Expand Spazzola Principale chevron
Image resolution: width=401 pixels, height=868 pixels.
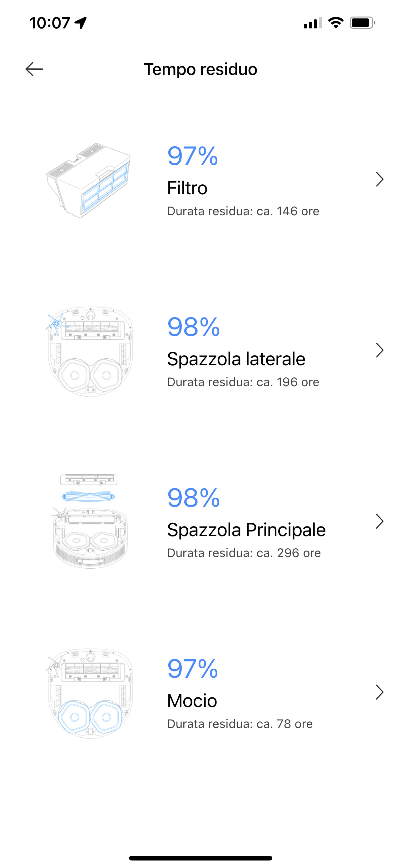tap(379, 521)
